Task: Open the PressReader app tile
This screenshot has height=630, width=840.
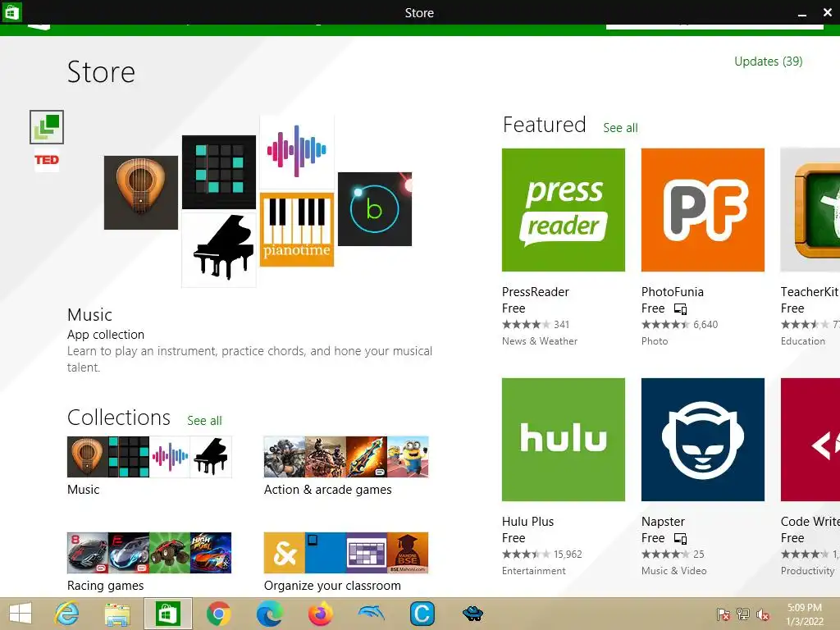Action: pyautogui.click(x=563, y=209)
